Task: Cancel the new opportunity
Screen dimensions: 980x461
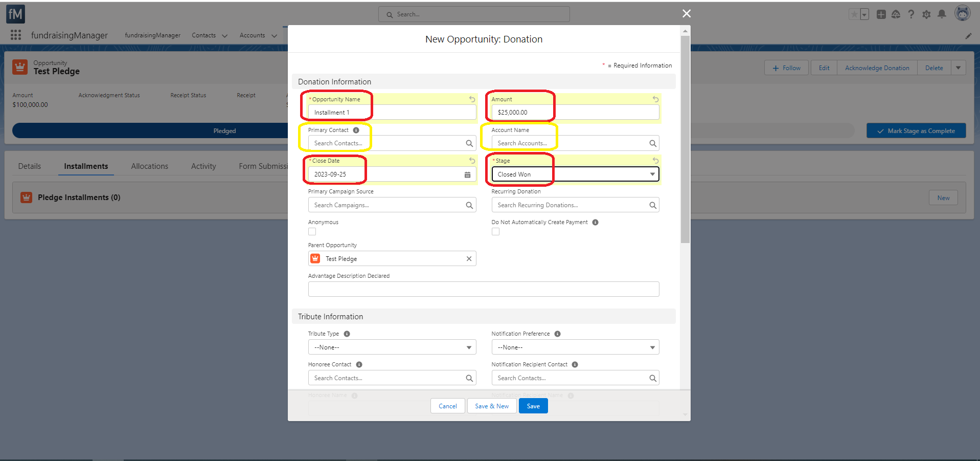Action: point(448,406)
